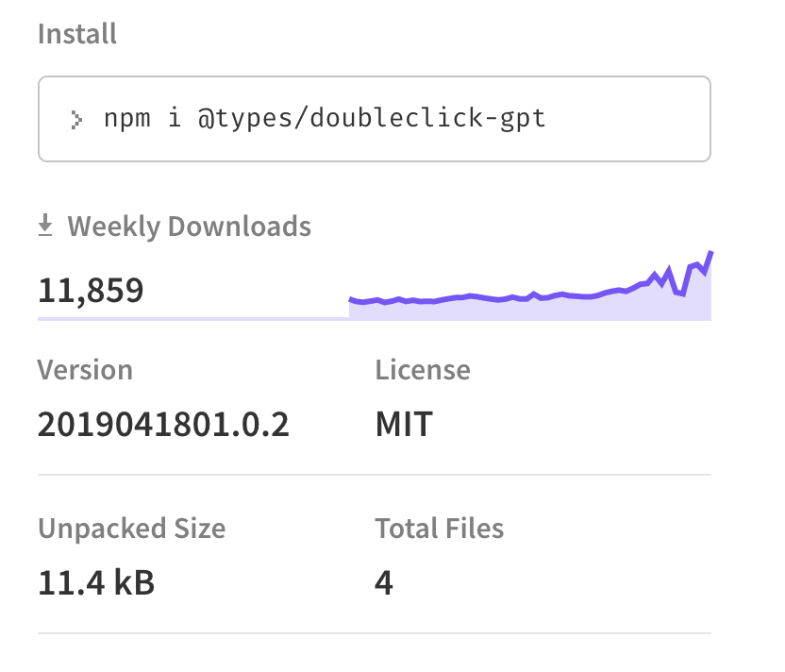Click the Total Files label
785x672 pixels.
pos(440,529)
